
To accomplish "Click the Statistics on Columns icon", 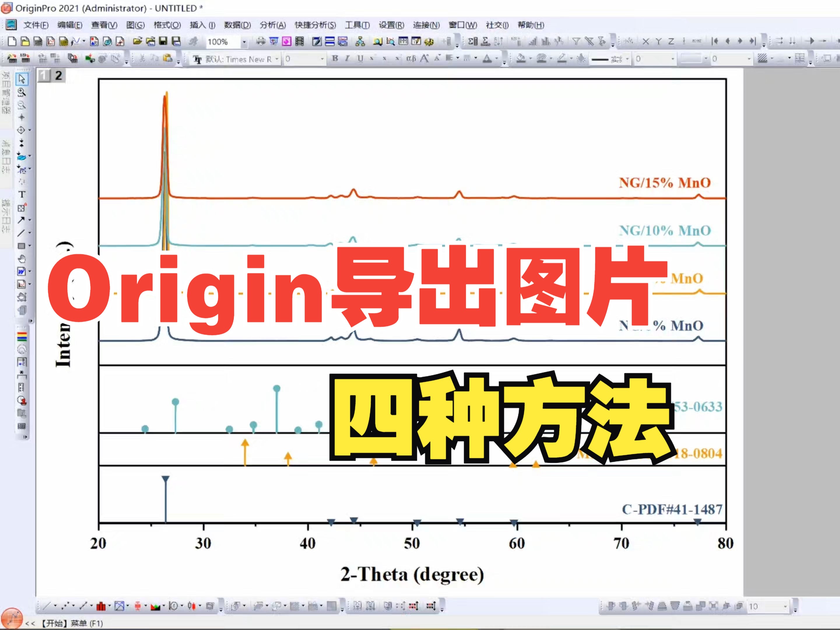I will tap(473, 41).
